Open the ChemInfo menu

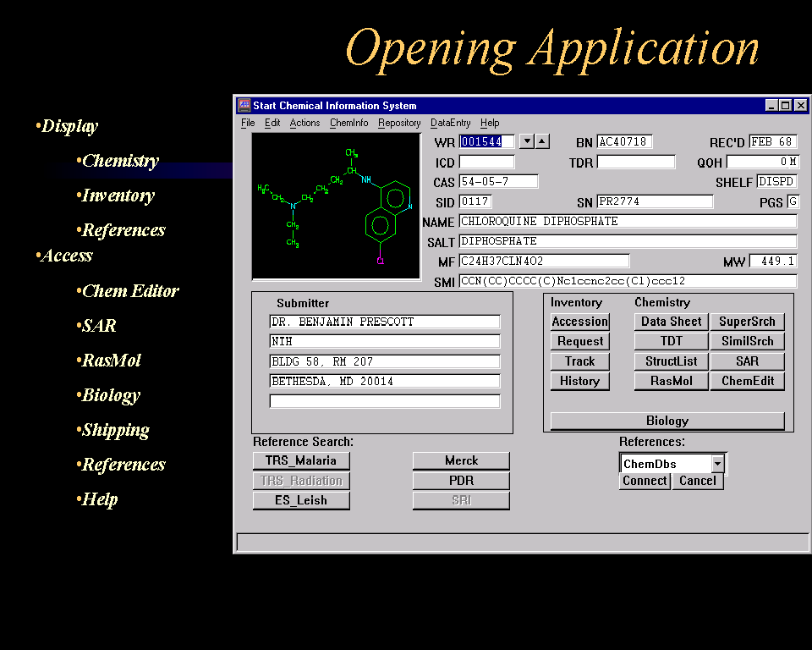[348, 123]
